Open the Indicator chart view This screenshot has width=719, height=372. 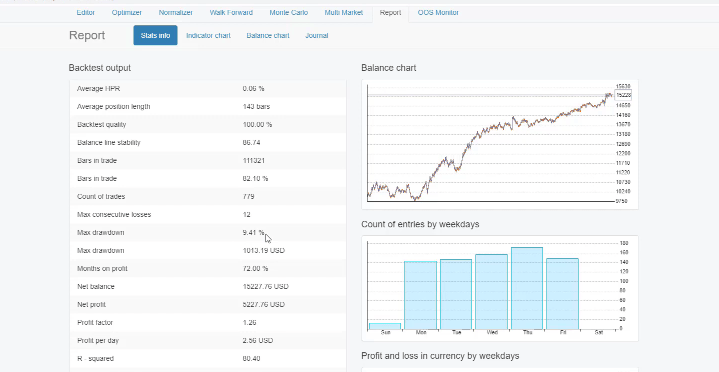208,35
